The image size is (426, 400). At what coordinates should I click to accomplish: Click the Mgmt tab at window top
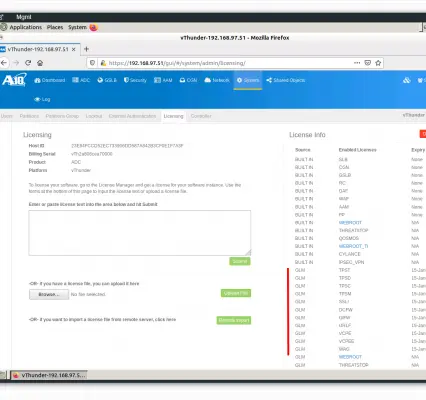[x=24, y=17]
